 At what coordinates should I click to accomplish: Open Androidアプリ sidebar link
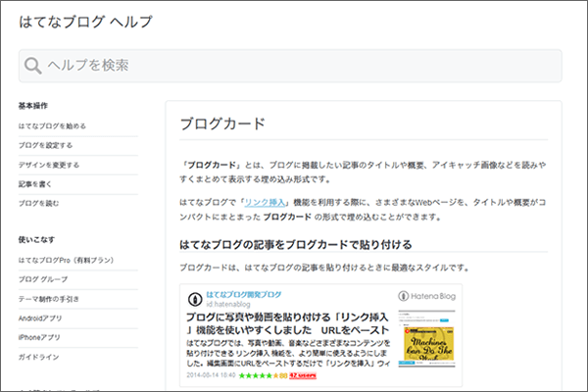40,318
